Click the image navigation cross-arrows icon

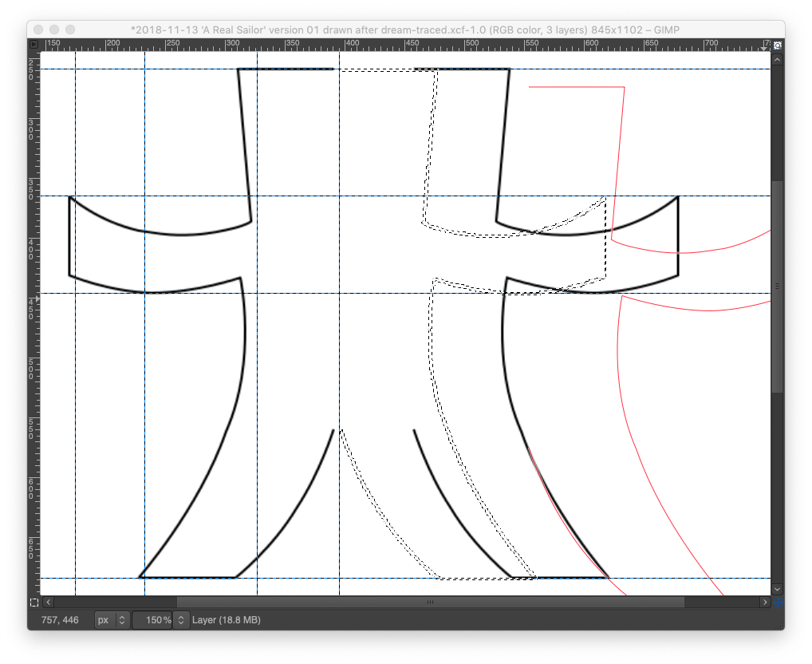(778, 603)
